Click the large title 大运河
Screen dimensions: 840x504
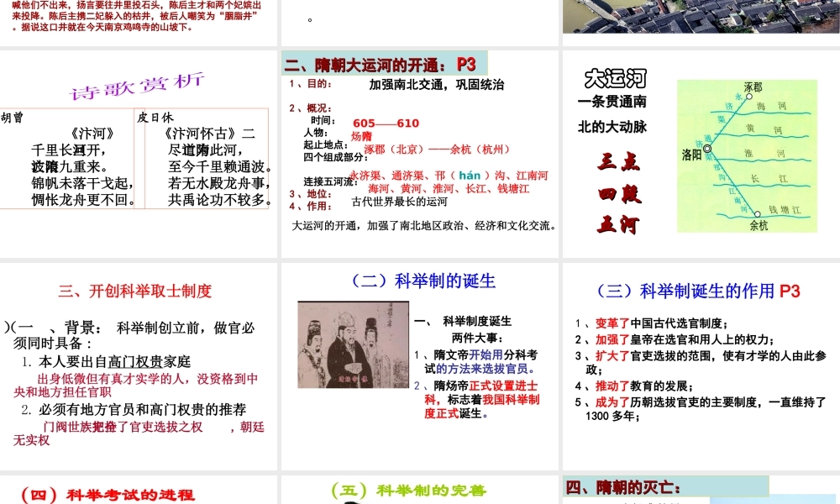click(616, 79)
